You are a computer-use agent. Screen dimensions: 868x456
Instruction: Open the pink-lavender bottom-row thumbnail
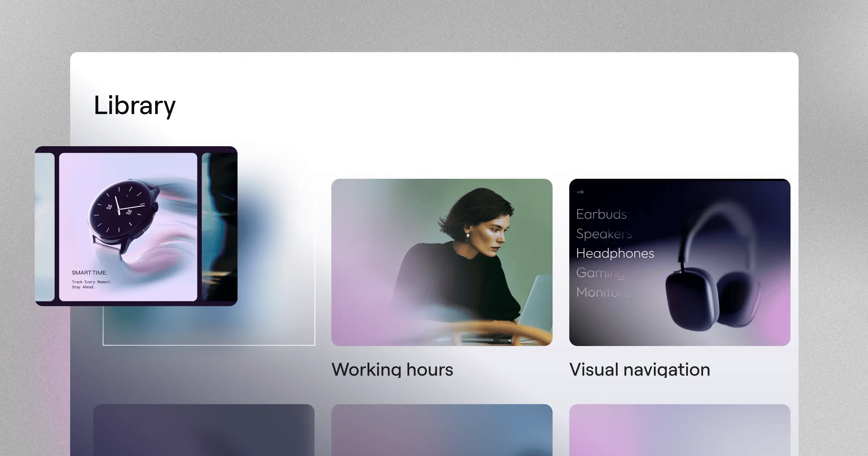(x=680, y=430)
